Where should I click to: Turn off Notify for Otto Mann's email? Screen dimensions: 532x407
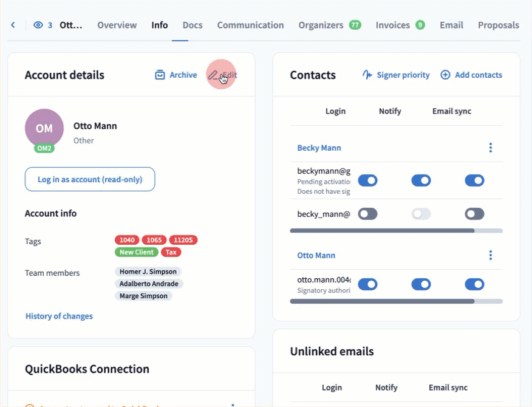(421, 284)
